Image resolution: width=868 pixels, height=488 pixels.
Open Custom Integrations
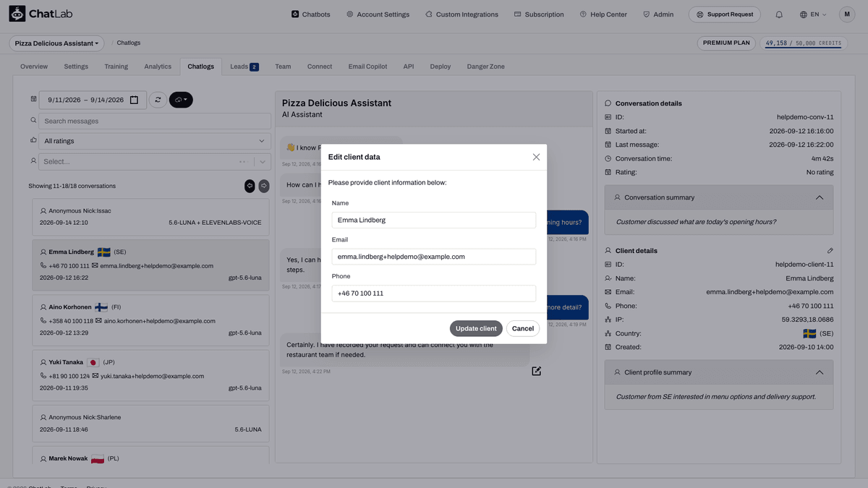pyautogui.click(x=461, y=14)
